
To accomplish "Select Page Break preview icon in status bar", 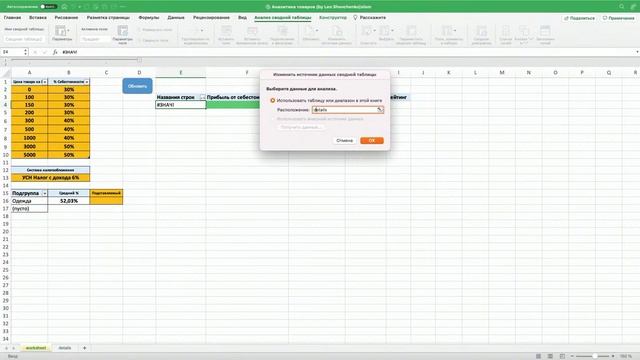I will tap(562, 356).
